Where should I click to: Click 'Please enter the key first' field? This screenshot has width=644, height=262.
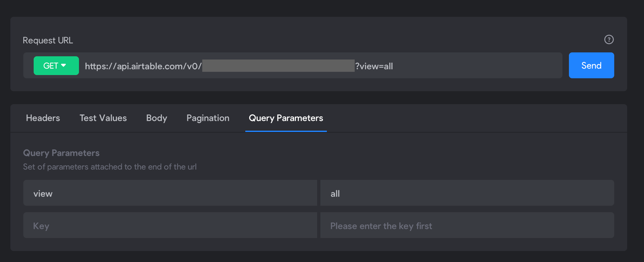click(467, 225)
